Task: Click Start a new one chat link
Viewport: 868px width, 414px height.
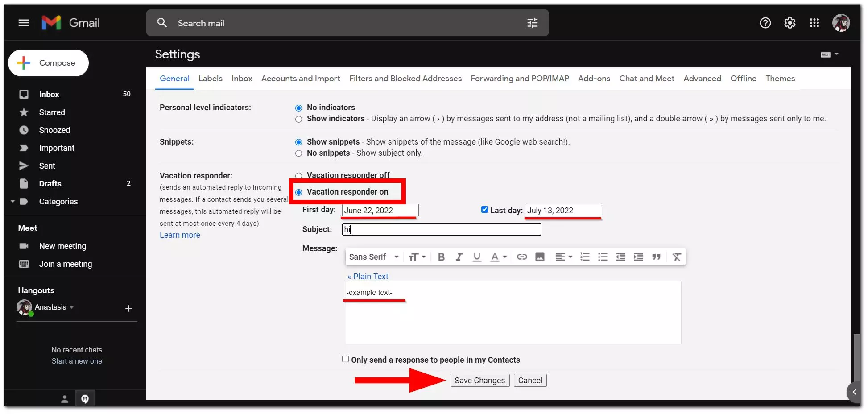Action: click(77, 361)
